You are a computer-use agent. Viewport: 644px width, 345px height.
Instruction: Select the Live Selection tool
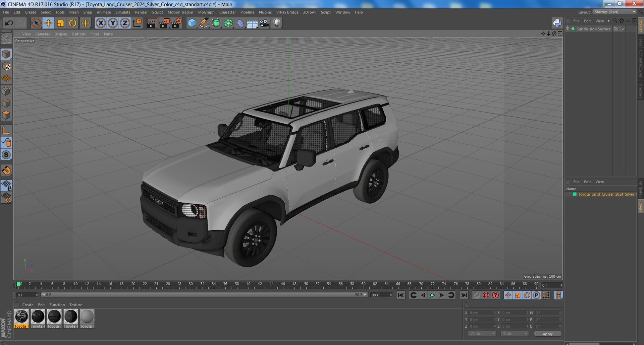36,23
